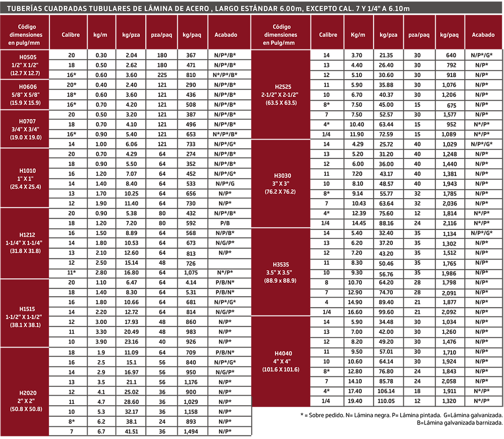Select the H3535 3.5" X 3.5" label

pyautogui.click(x=280, y=272)
